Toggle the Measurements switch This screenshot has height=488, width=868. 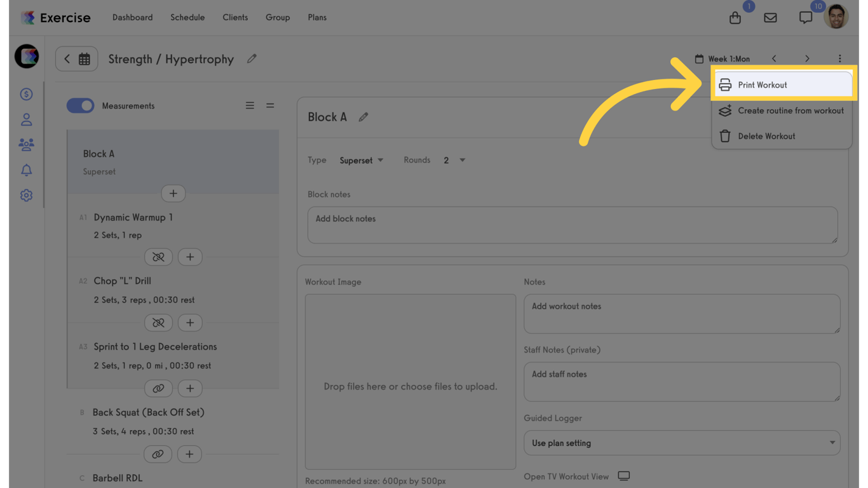(x=80, y=105)
